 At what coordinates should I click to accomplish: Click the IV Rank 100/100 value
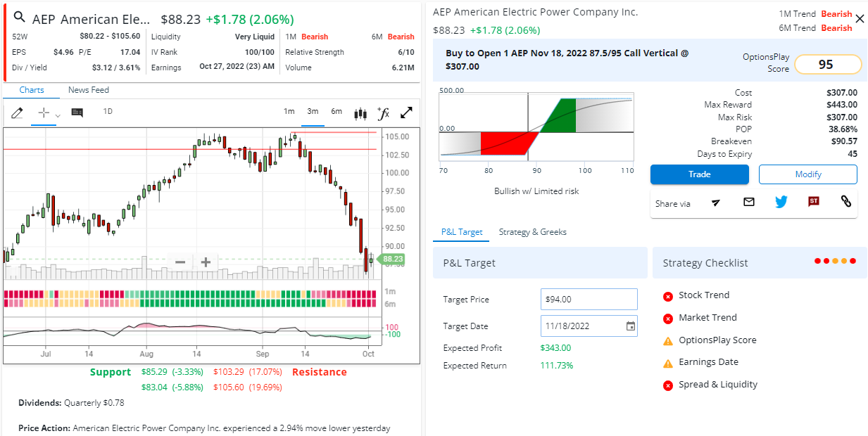tap(260, 52)
